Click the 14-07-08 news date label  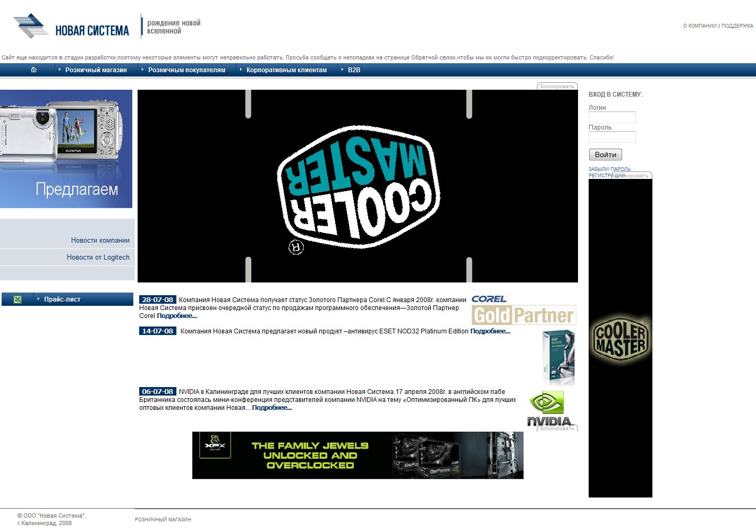click(x=158, y=331)
